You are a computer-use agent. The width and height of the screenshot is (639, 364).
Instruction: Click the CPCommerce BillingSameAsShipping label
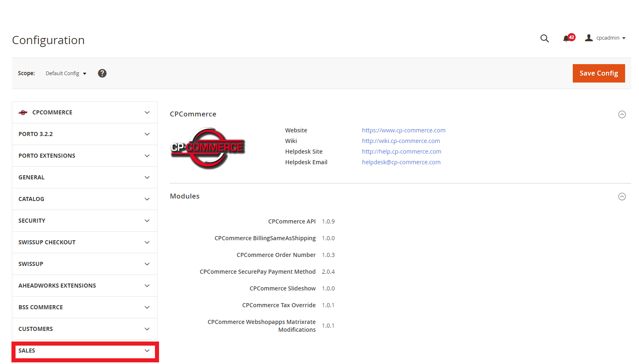click(265, 238)
